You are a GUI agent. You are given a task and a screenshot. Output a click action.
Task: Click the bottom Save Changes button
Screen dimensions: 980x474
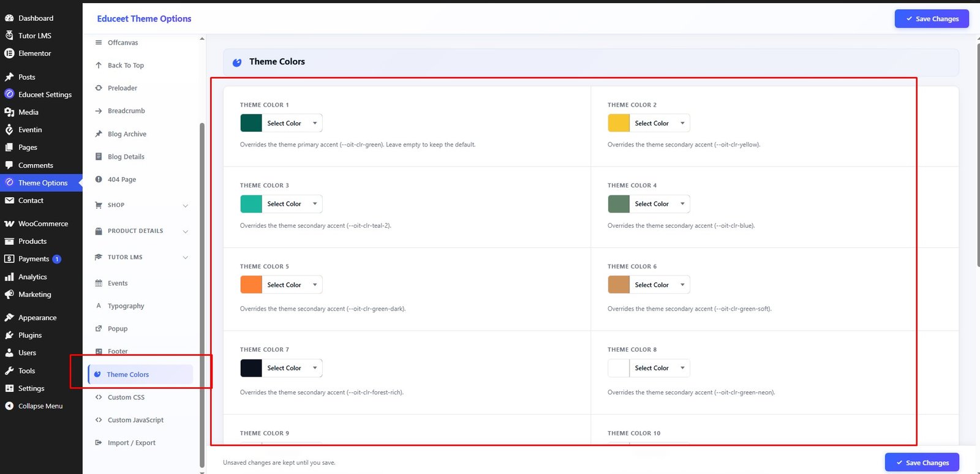coord(922,463)
